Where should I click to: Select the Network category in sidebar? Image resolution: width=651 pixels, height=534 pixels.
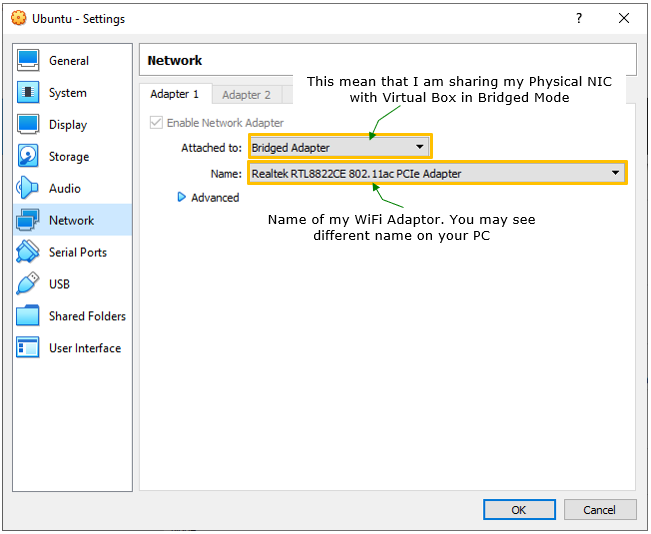click(x=72, y=220)
